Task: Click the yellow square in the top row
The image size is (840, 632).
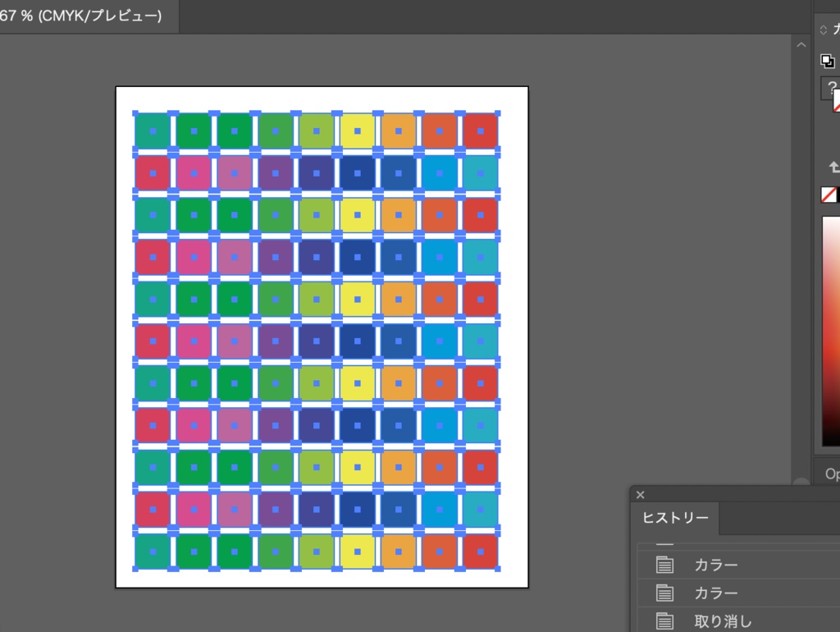Action: click(358, 131)
